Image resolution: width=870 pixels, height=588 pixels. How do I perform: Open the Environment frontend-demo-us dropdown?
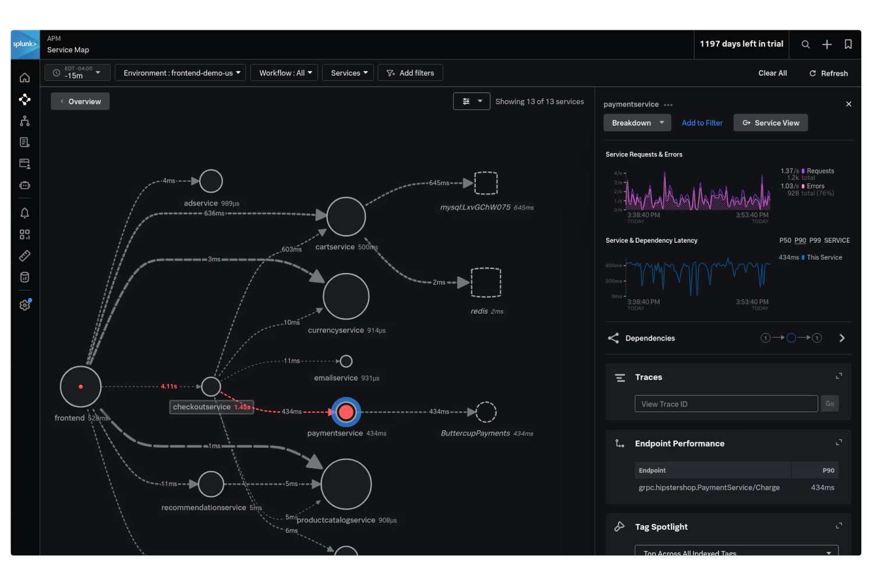(x=181, y=73)
